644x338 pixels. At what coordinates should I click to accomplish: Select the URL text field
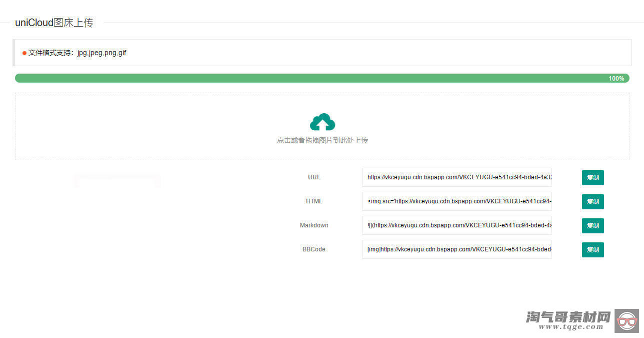pos(456,177)
